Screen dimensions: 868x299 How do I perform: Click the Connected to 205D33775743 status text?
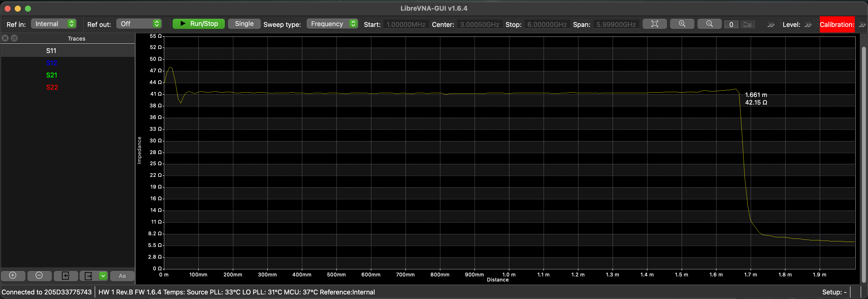tap(47, 292)
